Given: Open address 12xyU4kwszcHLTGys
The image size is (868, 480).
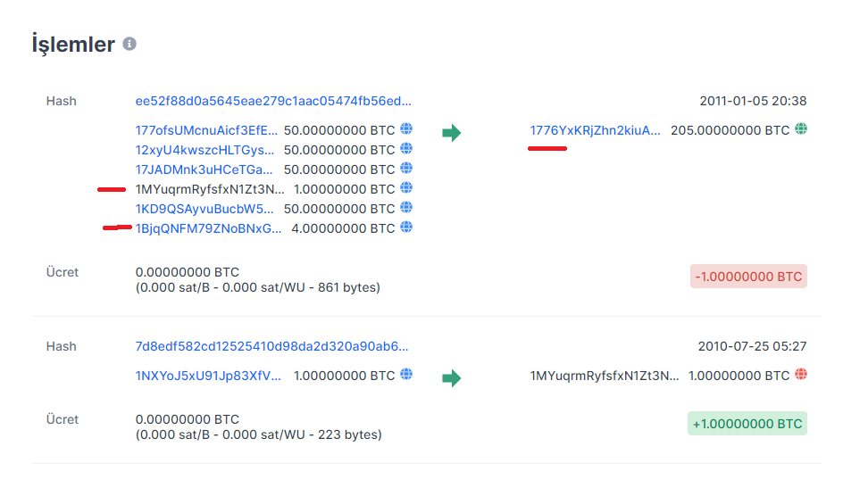Looking at the screenshot, I should 204,150.
